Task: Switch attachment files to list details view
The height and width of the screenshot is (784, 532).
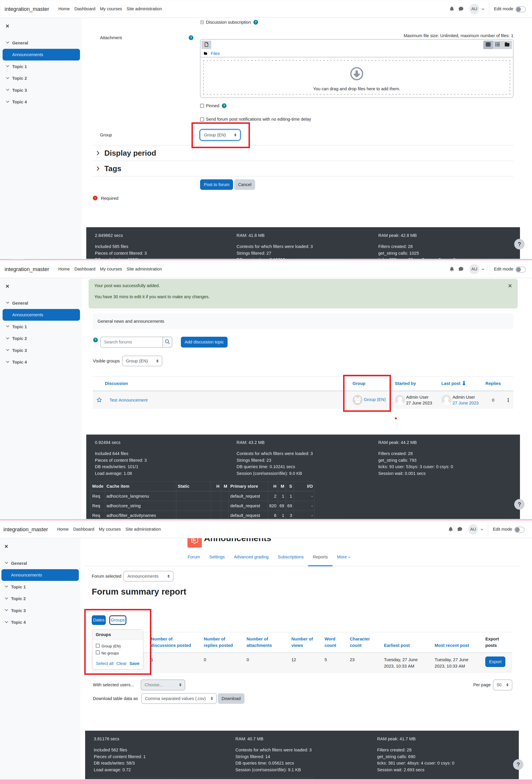Action: pyautogui.click(x=497, y=44)
